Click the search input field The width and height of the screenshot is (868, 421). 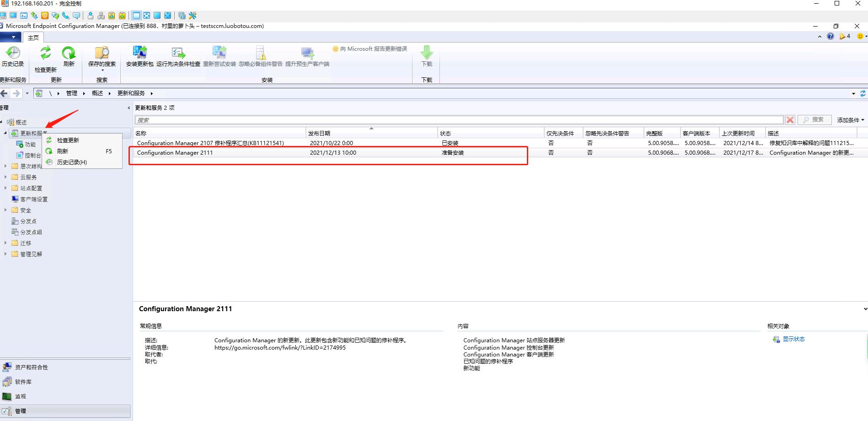point(459,120)
